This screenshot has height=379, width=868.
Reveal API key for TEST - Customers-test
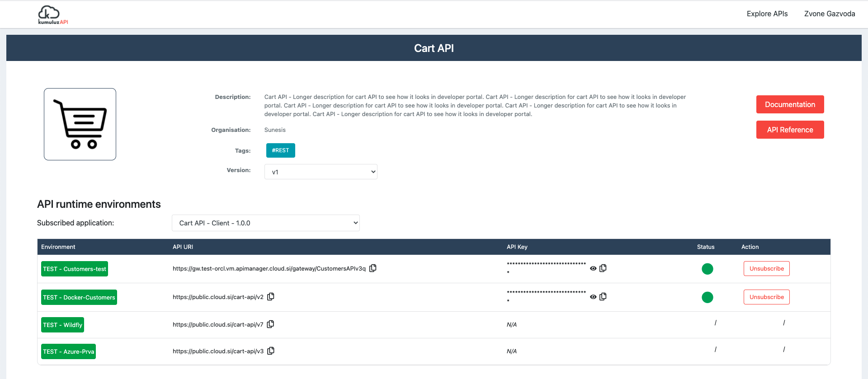(593, 268)
